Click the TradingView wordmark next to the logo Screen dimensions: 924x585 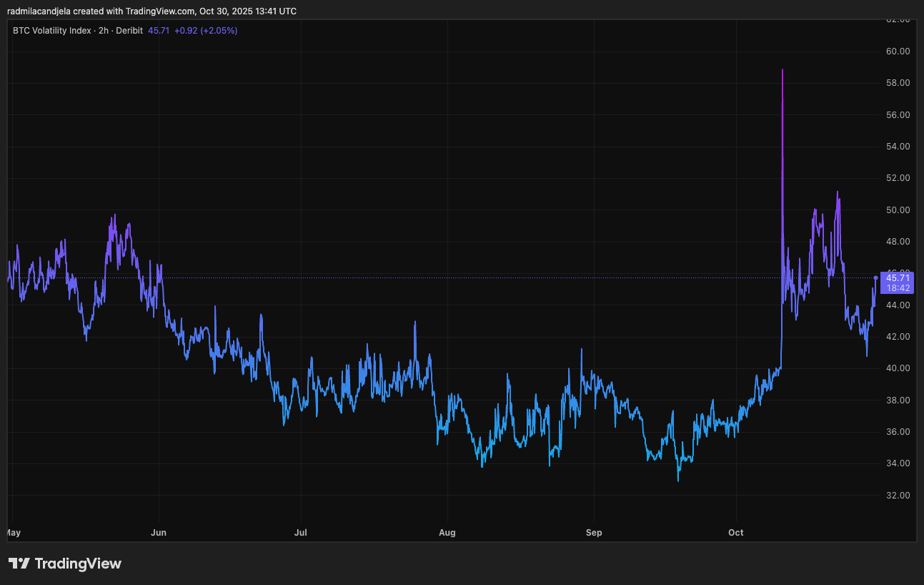pyautogui.click(x=80, y=564)
